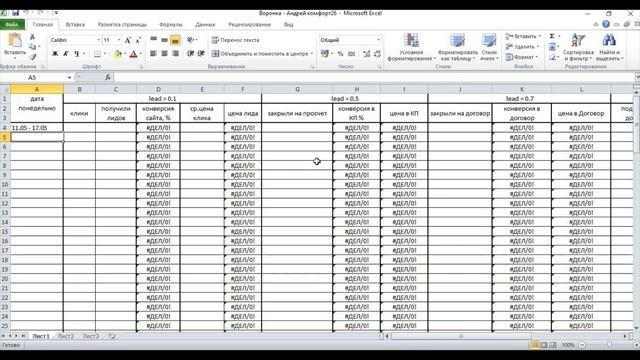Open font color dropdown arrow
This screenshot has height=360, width=640.
point(140,53)
